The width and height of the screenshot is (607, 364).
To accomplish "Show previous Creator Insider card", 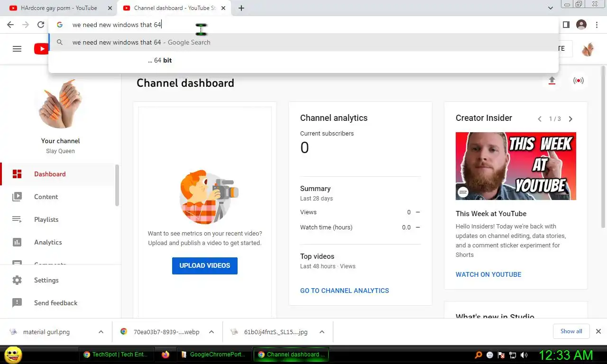I will (540, 119).
